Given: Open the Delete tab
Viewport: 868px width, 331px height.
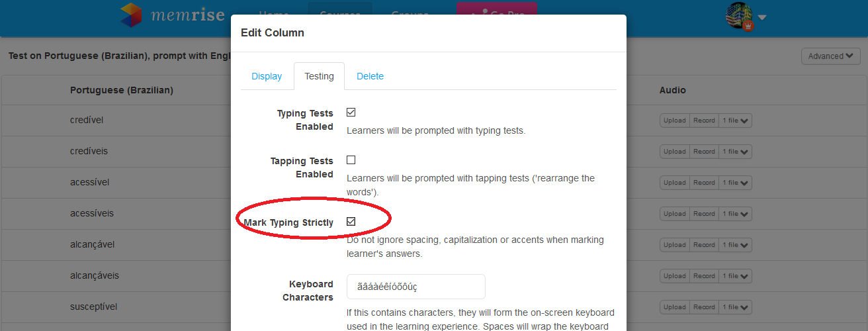Looking at the screenshot, I should [x=370, y=76].
